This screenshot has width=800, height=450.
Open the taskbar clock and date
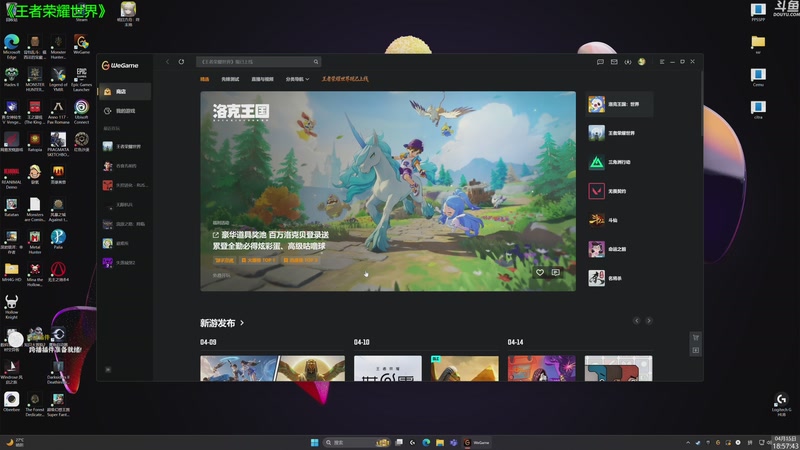[x=785, y=442]
